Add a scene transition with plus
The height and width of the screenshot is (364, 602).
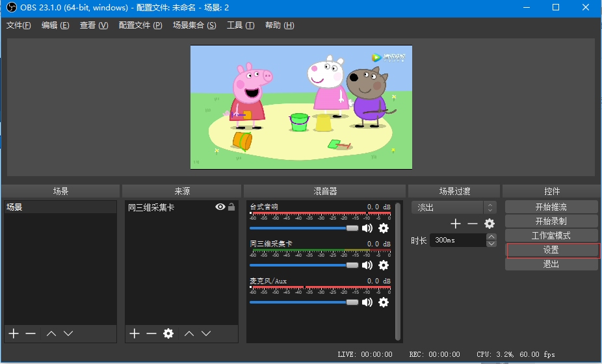[456, 224]
